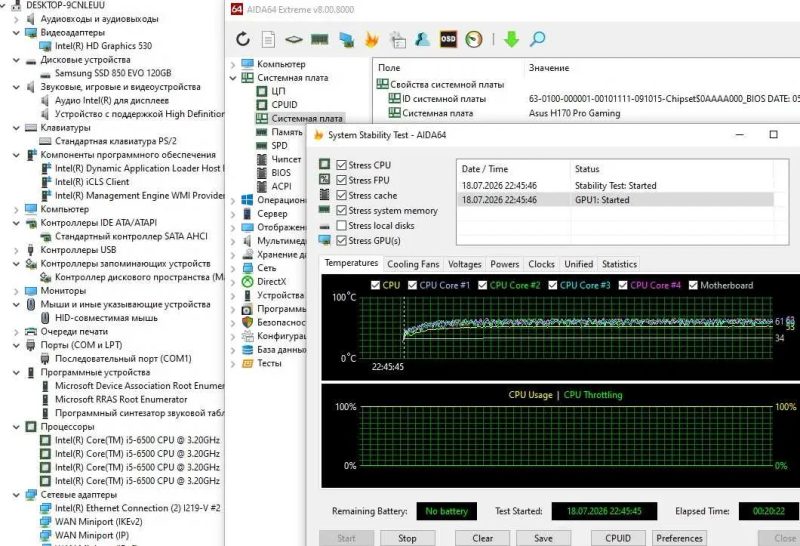Uncheck Stress system memory checkbox
The height and width of the screenshot is (546, 800).
click(341, 210)
